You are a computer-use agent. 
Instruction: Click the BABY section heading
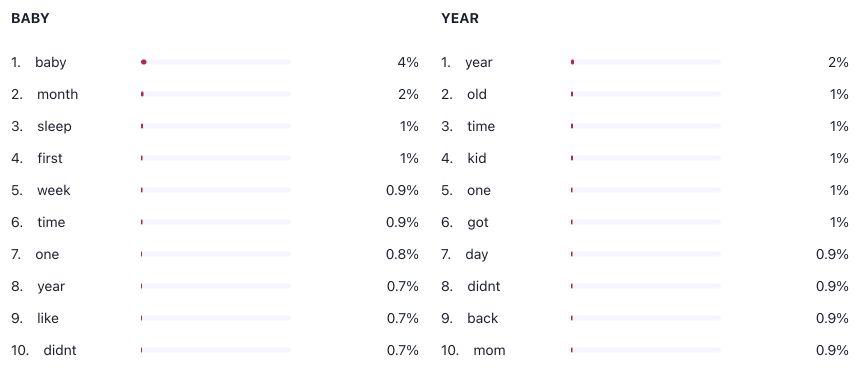[30, 18]
